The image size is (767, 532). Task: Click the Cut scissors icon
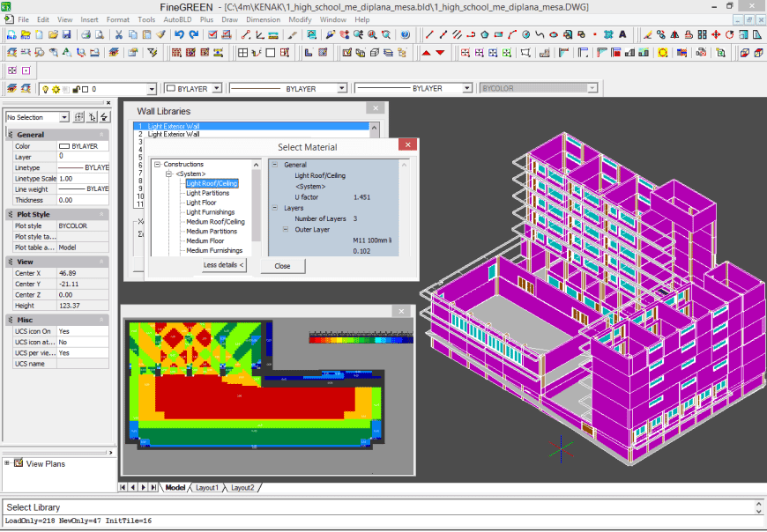(x=118, y=34)
